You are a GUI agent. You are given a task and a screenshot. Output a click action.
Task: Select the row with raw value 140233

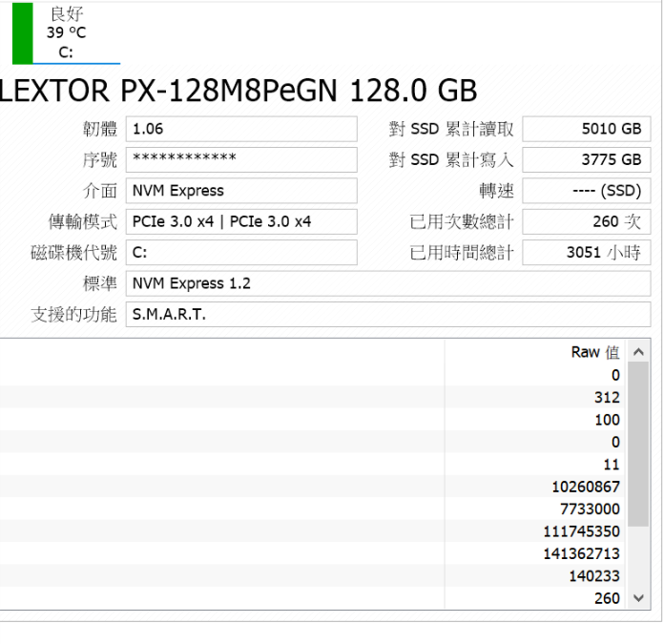[x=313, y=576]
